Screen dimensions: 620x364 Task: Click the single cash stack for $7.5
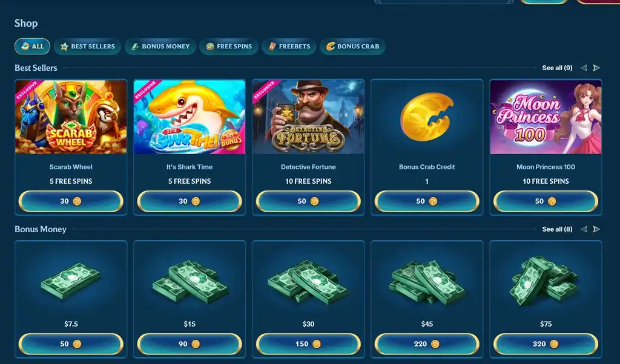[71, 281]
